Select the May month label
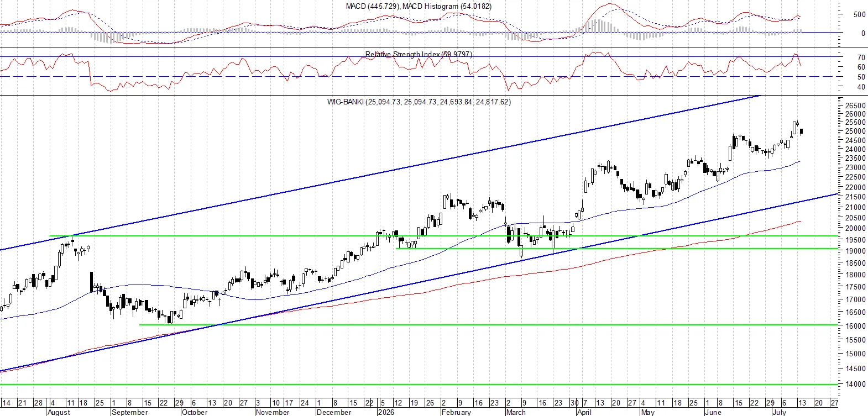The image size is (868, 416). click(648, 412)
